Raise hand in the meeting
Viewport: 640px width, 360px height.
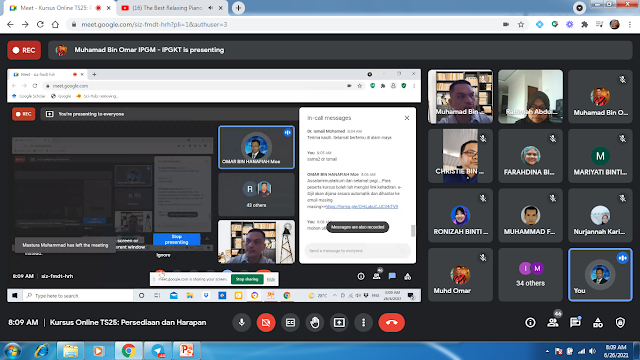(x=315, y=322)
